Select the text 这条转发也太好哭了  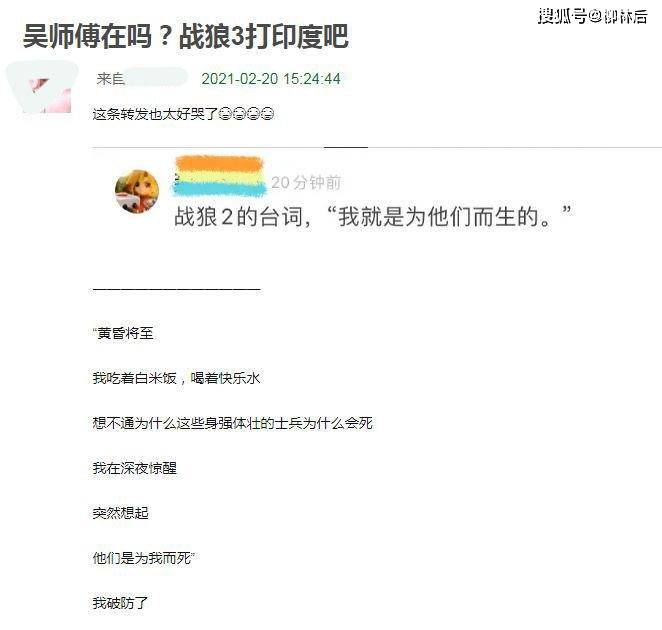[155, 114]
